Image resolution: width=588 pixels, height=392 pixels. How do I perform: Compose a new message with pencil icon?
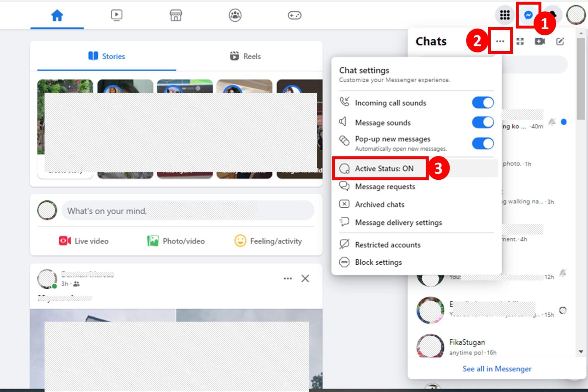560,41
